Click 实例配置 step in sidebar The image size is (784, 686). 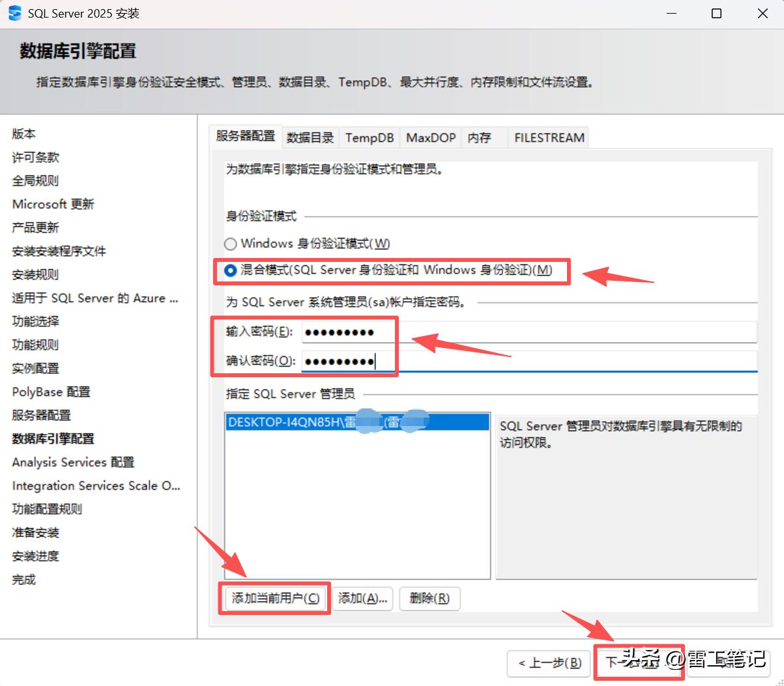point(36,368)
